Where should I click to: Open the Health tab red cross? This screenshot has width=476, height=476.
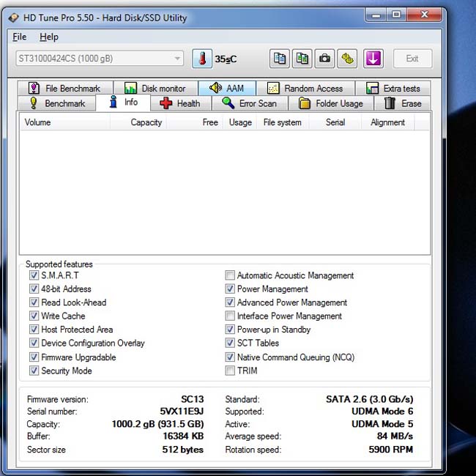[180, 103]
